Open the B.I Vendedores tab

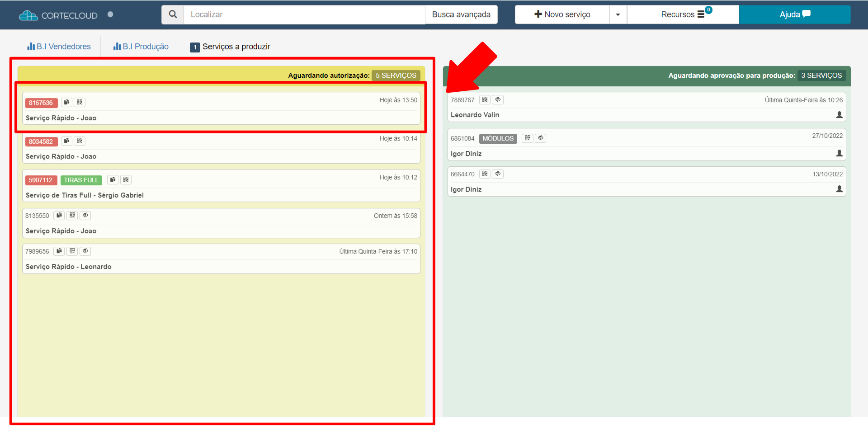point(59,47)
